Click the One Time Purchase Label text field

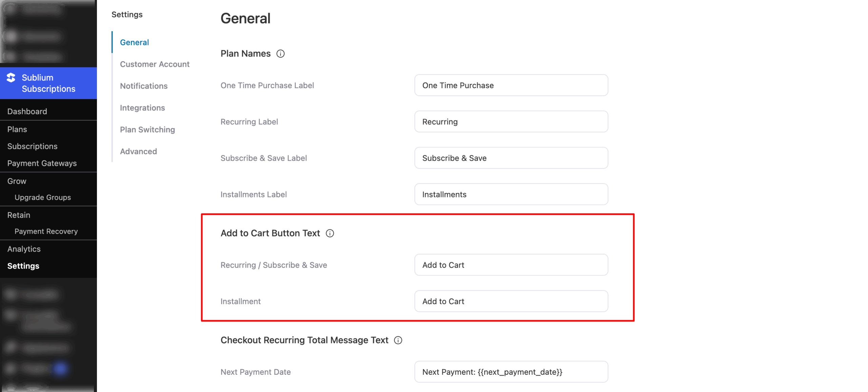tap(511, 85)
